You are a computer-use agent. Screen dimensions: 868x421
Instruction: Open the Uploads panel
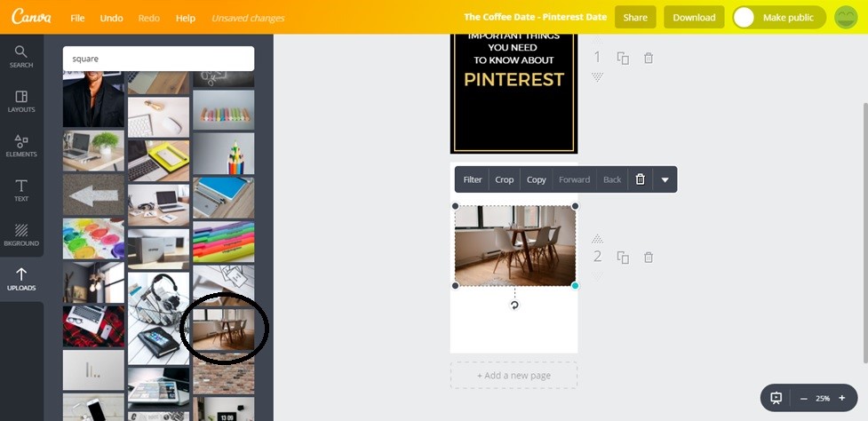coord(21,280)
